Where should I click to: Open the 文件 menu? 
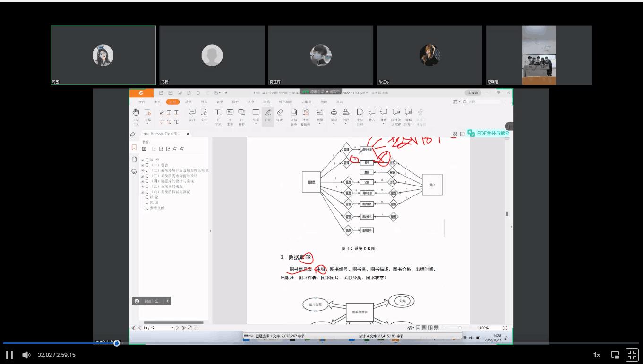(142, 102)
